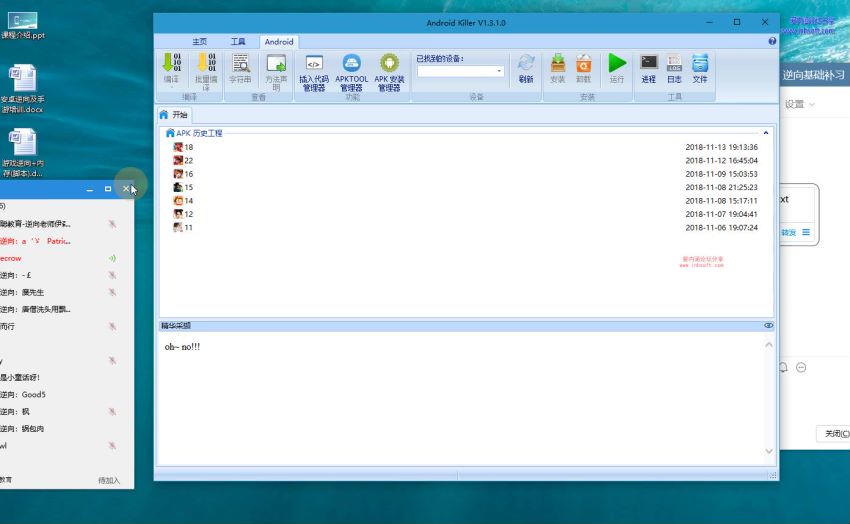850x524 pixels.
Task: Click the 关闭(C) button in the right window
Action: 834,434
